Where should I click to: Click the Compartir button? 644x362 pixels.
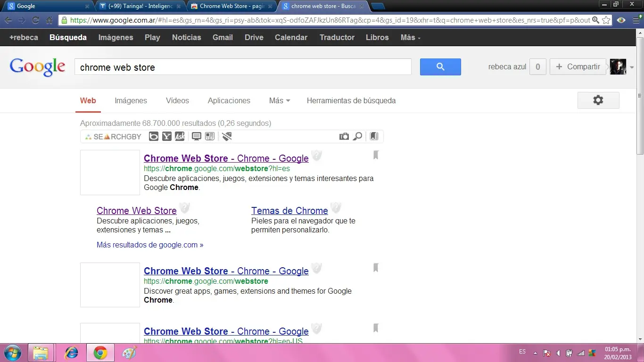coord(578,67)
